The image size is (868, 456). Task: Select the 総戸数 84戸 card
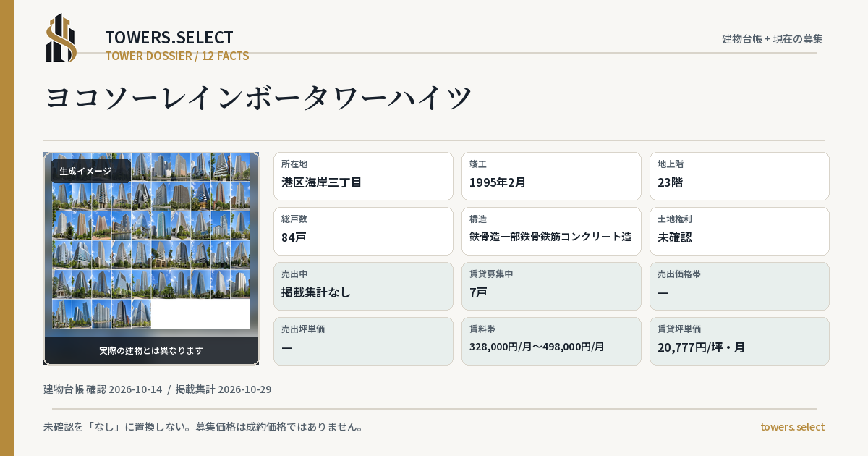(363, 231)
